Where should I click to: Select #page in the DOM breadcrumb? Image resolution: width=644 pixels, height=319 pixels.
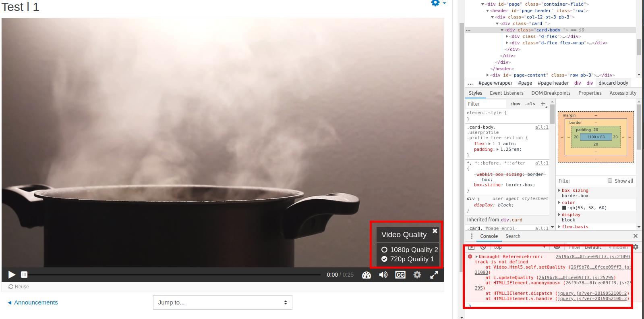click(x=525, y=83)
